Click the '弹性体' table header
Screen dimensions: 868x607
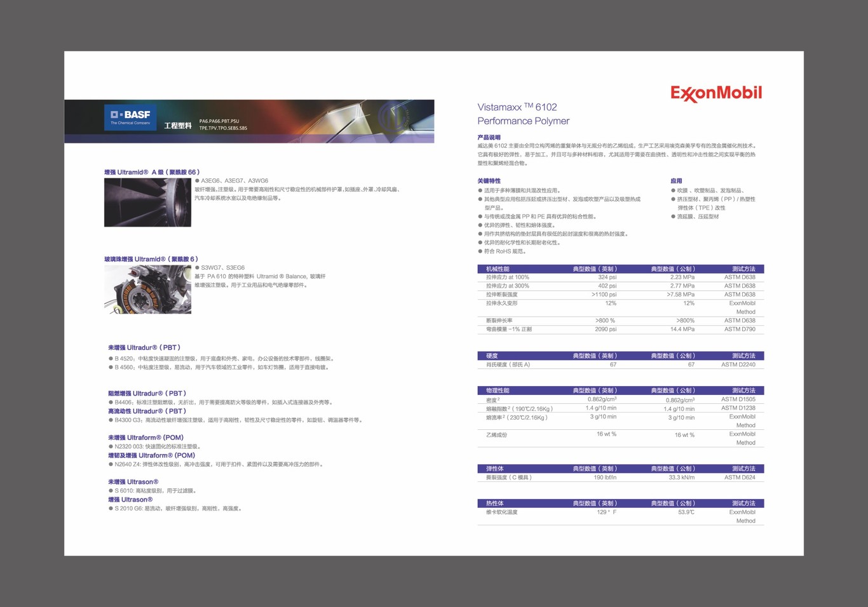pos(494,469)
